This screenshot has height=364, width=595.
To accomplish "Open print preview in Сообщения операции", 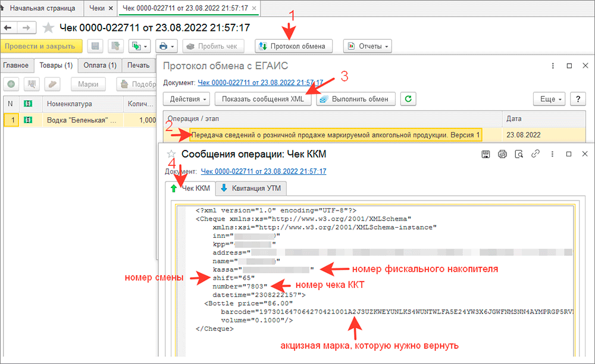I will (x=519, y=154).
